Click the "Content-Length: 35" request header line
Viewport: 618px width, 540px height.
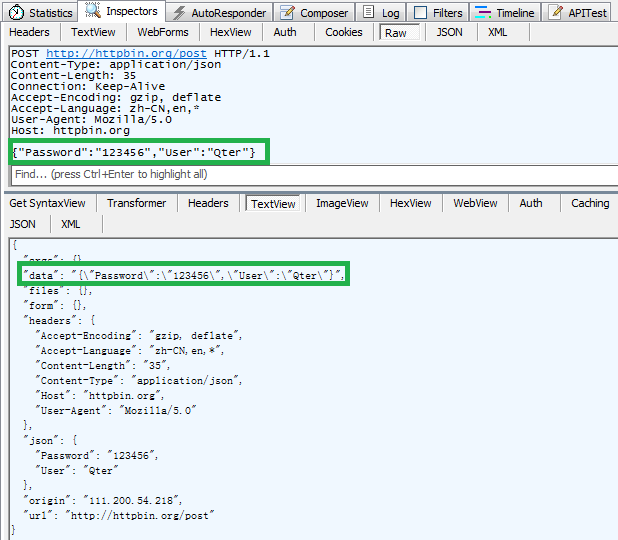click(x=73, y=75)
